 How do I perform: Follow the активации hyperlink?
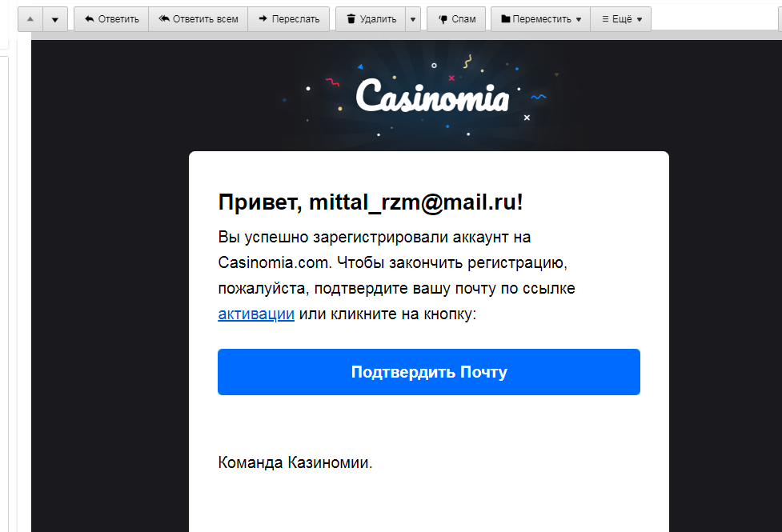tap(256, 314)
